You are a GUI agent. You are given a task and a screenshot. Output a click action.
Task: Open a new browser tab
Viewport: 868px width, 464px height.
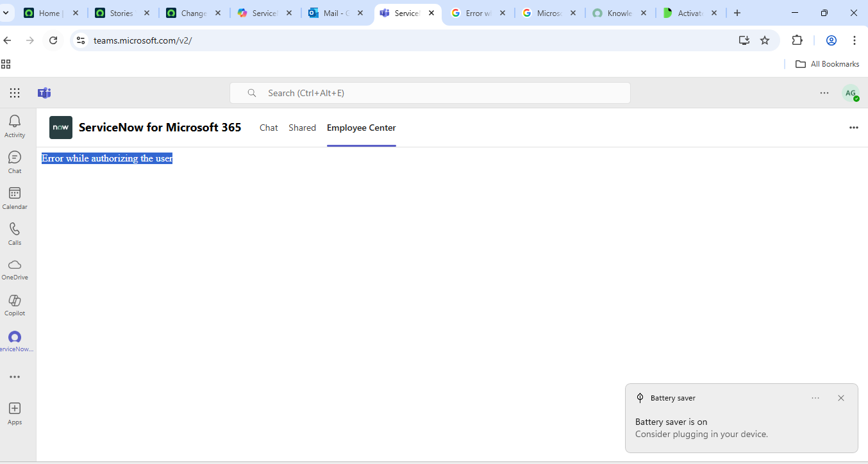click(x=737, y=13)
